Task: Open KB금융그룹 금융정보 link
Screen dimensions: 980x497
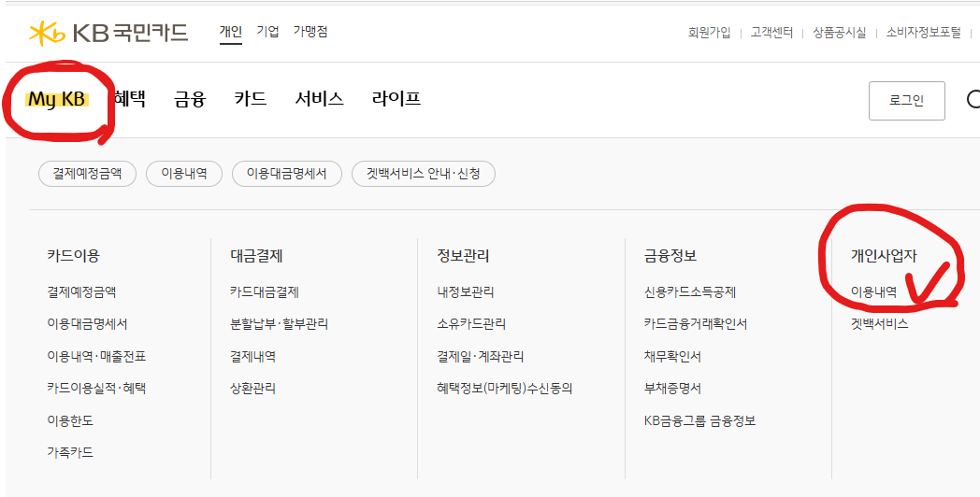Action: [x=700, y=420]
